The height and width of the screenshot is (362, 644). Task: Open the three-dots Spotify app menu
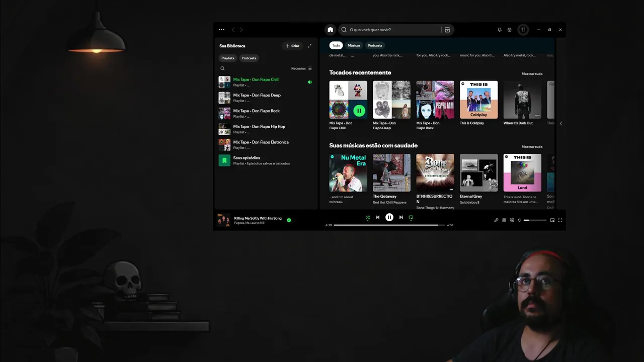point(221,30)
